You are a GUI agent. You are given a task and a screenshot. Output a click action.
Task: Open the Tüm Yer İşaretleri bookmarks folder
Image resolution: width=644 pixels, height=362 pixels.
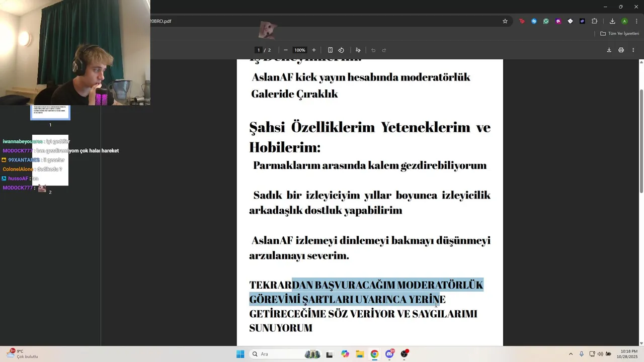(x=620, y=34)
